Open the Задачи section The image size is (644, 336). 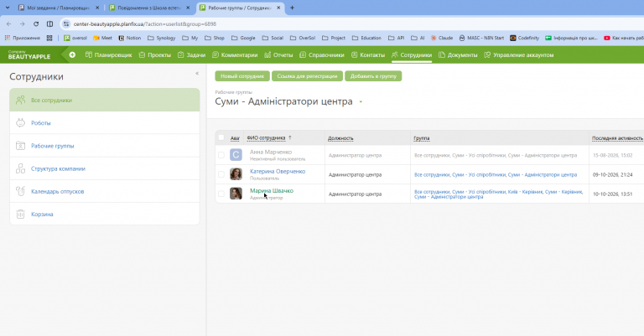point(191,55)
